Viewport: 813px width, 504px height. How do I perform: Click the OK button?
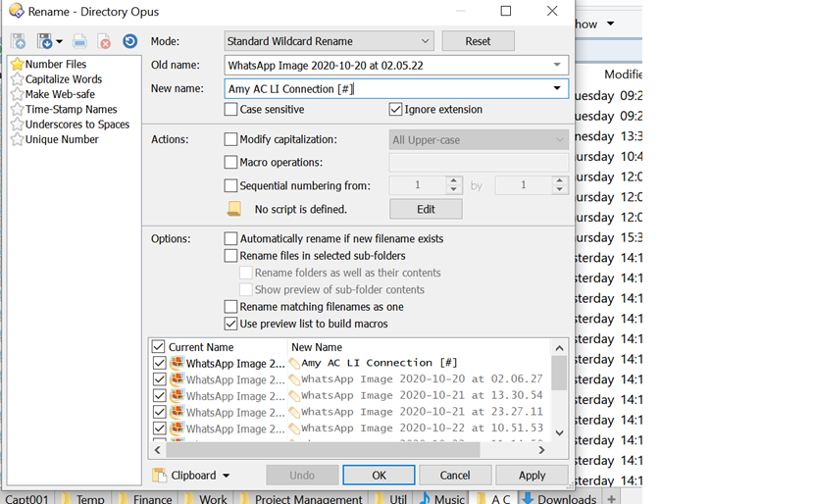379,475
